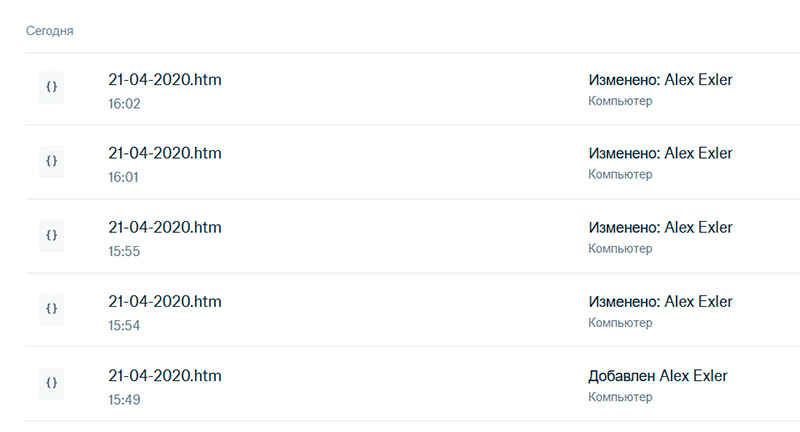Click 'Изменено: Alex Exler' in the 15:54 row
Image resolution: width=800 pixels, height=432 pixels.
(660, 302)
